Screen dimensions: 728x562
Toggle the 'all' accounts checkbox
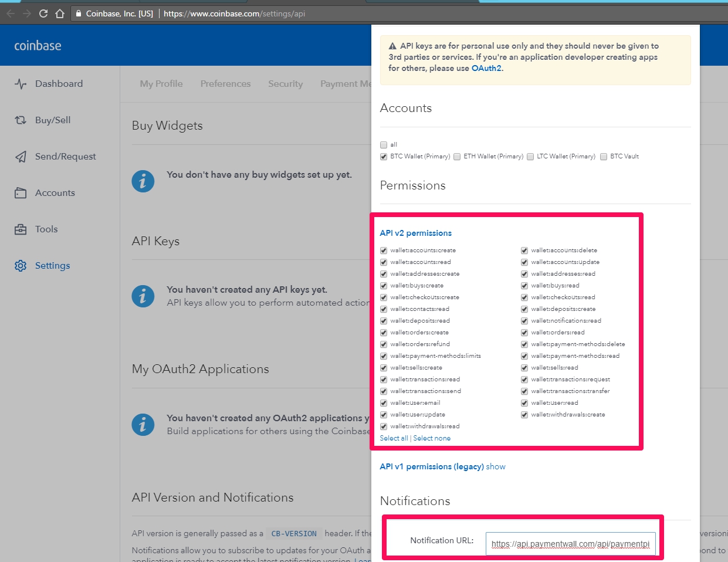[384, 145]
